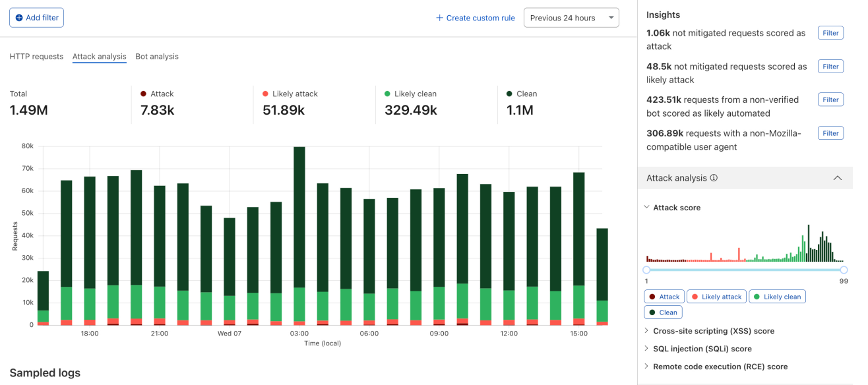
Task: Filter by non-verified bot likely automated insight
Action: (830, 100)
